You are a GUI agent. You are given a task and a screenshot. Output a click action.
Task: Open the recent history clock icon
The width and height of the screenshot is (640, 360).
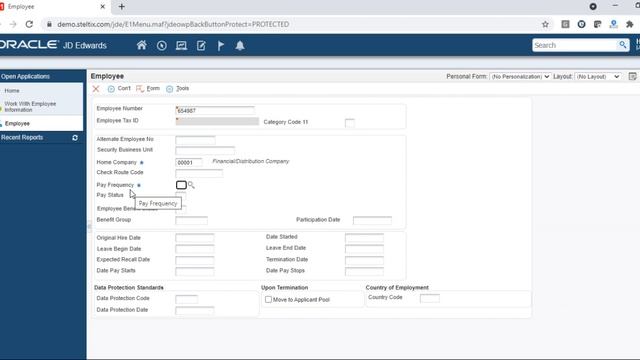[x=162, y=45]
